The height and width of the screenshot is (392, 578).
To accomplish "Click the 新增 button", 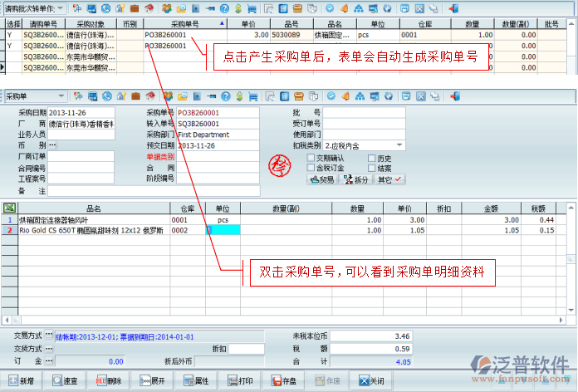I will click(x=22, y=380).
